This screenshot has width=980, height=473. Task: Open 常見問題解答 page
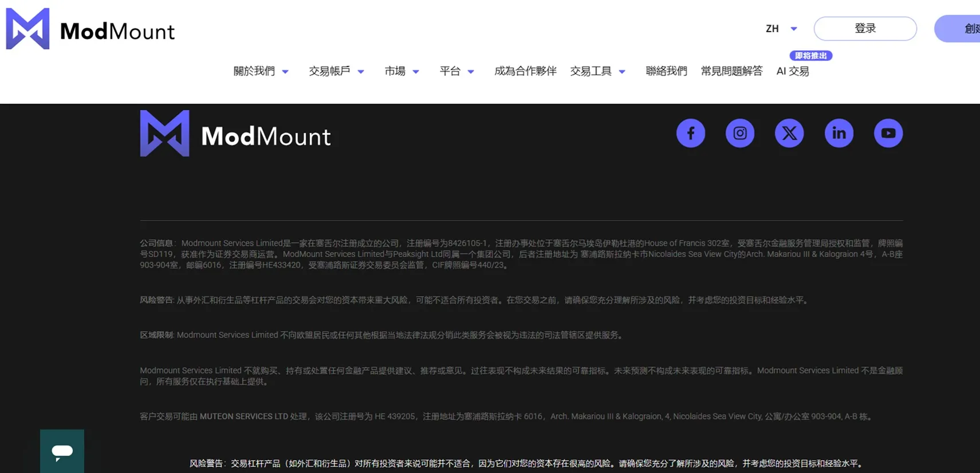(731, 71)
